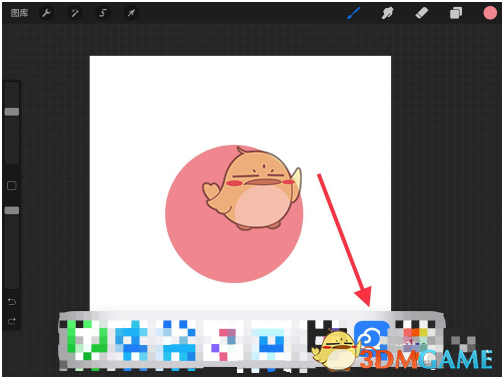
Task: Select the Eraser tool
Action: (x=421, y=13)
